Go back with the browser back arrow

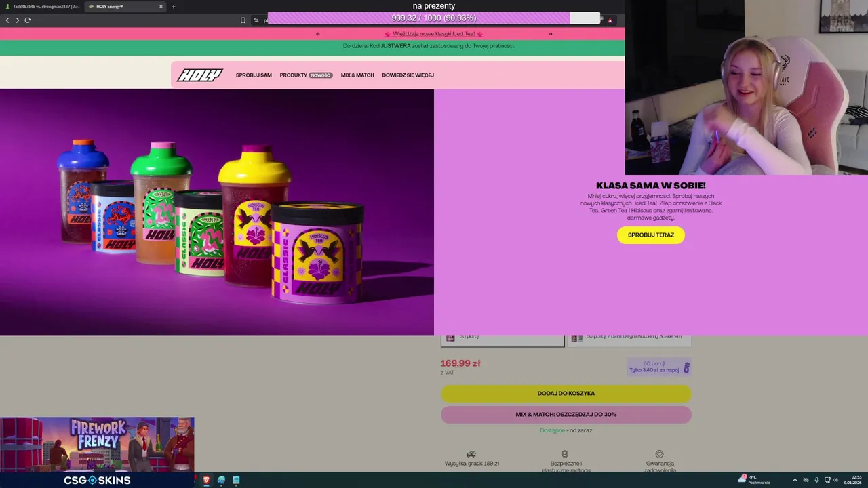coord(7,20)
